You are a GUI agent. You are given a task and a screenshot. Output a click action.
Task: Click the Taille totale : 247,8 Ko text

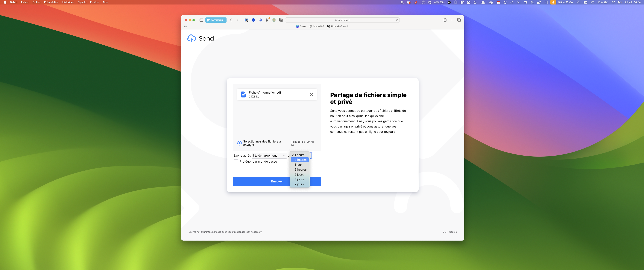pos(302,143)
